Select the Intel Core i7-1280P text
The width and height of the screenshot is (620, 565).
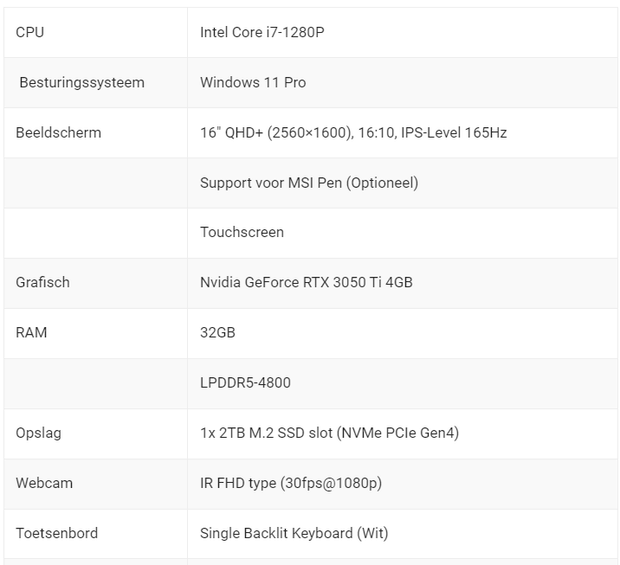pos(262,32)
